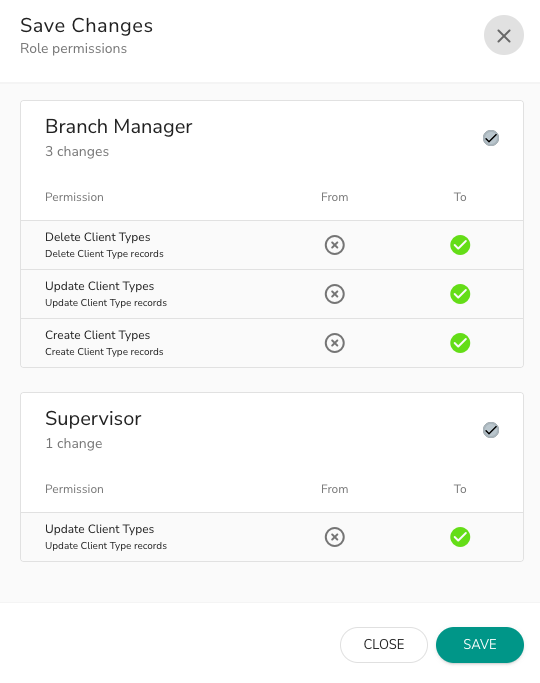The width and height of the screenshot is (540, 683).
Task: Click the green To checkmark for Delete Client Types
Action: pos(460,245)
